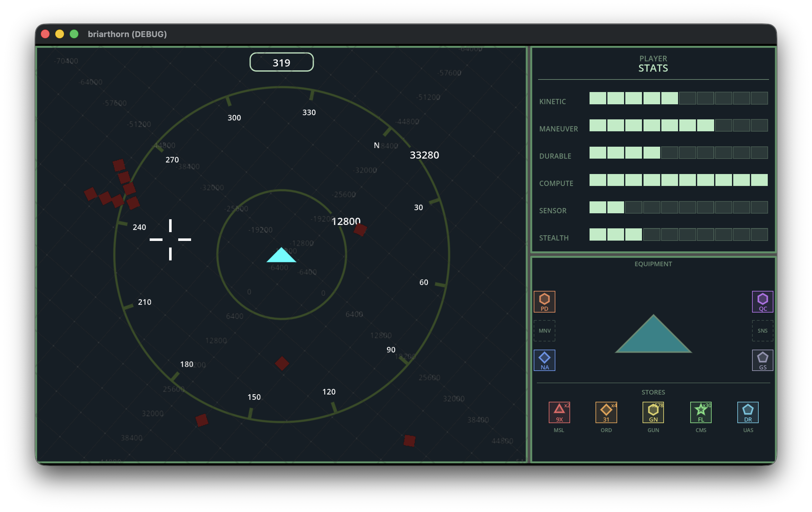Click the GN gun store icon
Screen dimensions: 812x512
[653, 412]
